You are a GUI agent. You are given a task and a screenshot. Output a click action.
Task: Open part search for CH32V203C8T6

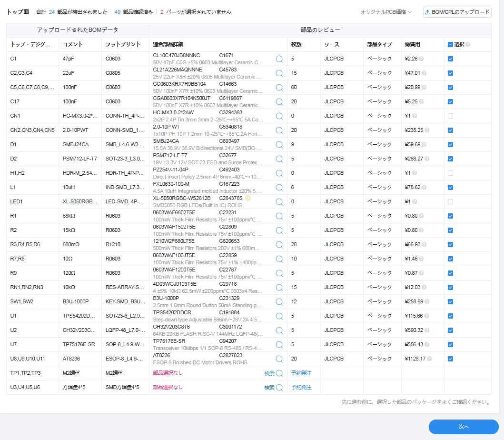(279, 330)
